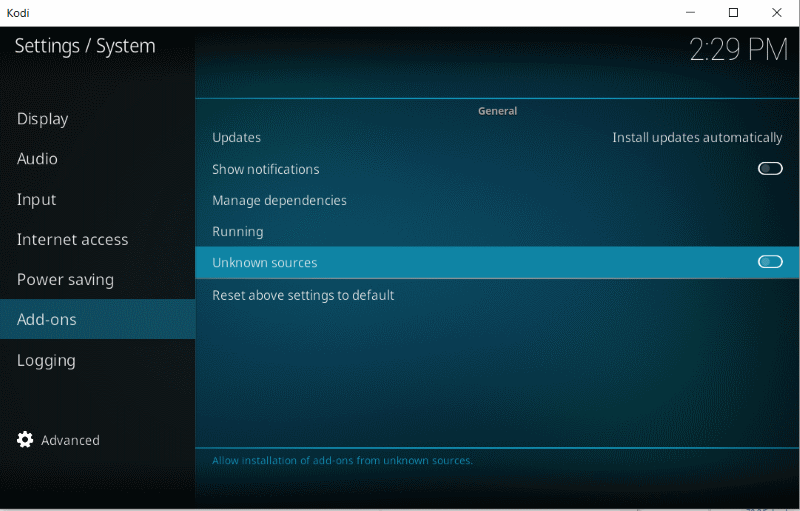Click the 2:29 PM clock

coord(738,49)
